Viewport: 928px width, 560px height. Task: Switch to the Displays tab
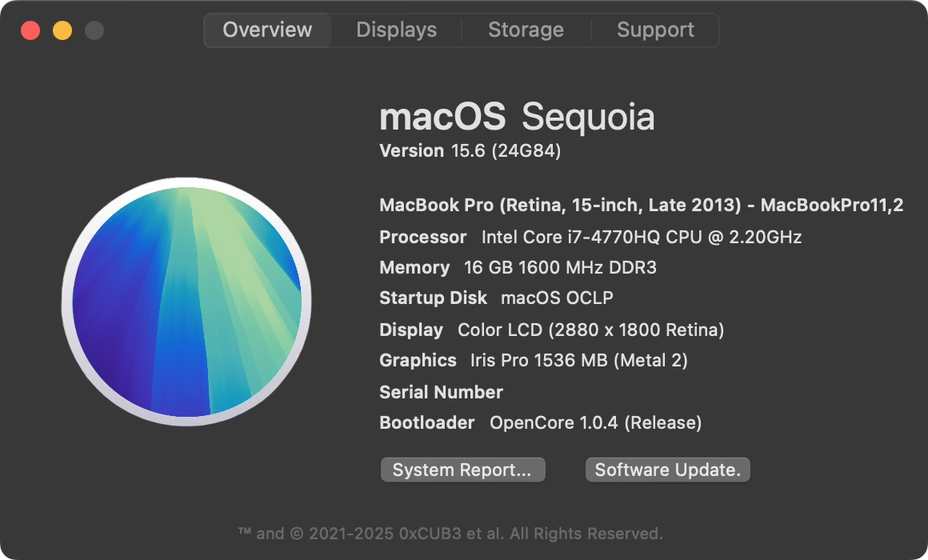396,30
